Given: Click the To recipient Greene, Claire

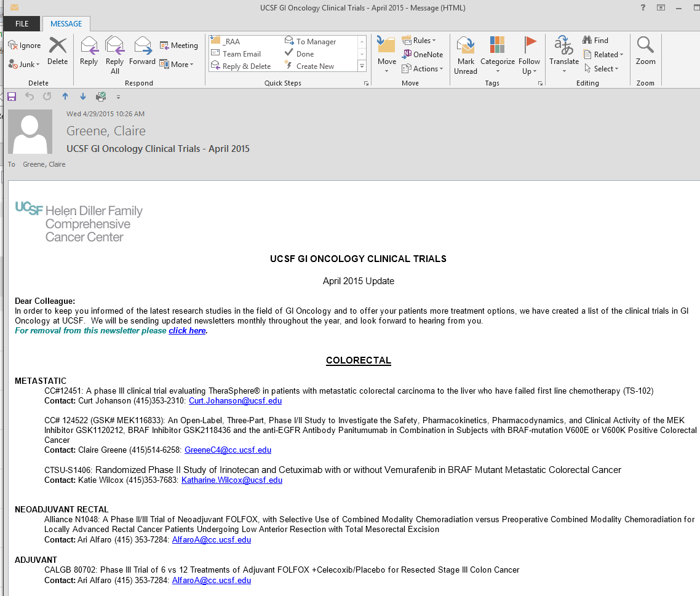Looking at the screenshot, I should (x=44, y=164).
